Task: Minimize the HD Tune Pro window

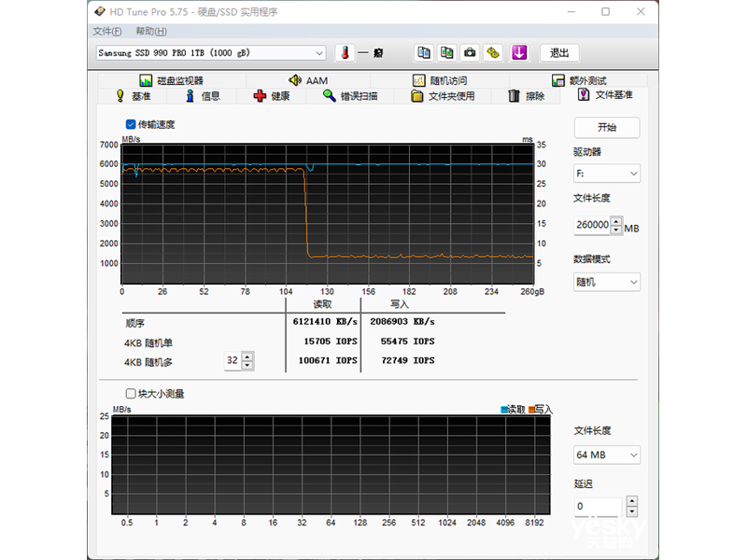Action: coord(571,11)
